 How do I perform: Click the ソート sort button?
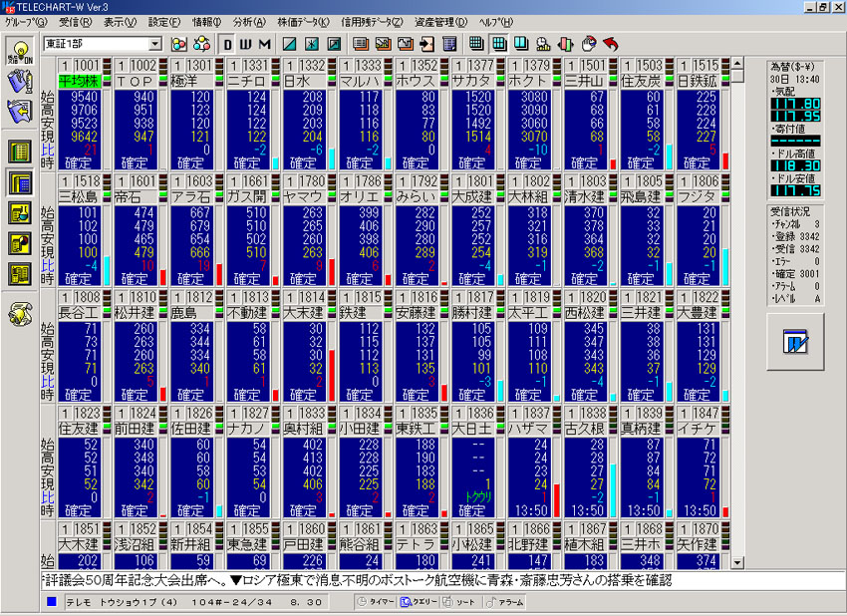tap(459, 602)
